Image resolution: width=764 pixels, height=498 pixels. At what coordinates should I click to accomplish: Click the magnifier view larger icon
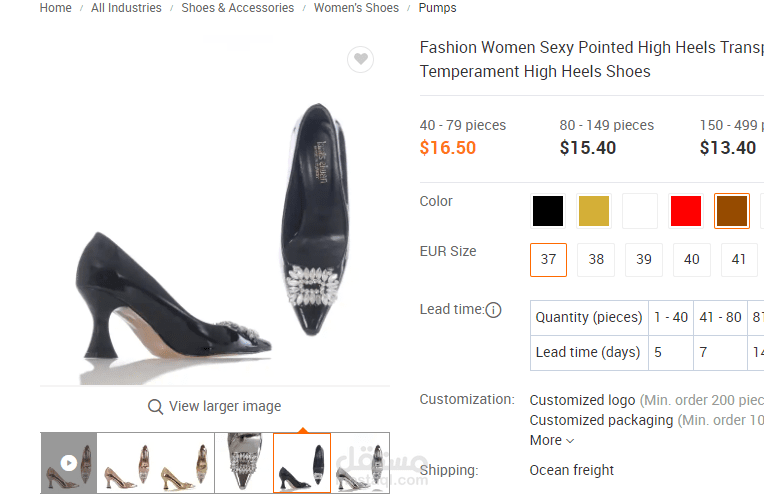point(155,407)
